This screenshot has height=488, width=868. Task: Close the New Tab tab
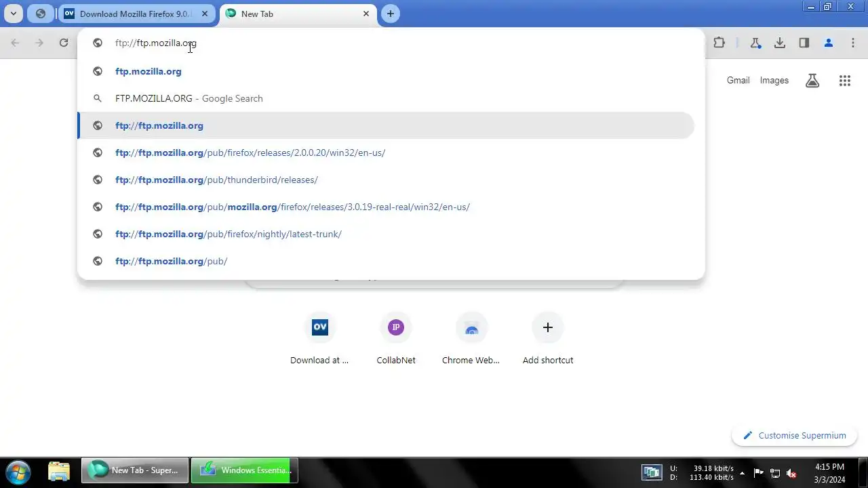click(x=366, y=14)
